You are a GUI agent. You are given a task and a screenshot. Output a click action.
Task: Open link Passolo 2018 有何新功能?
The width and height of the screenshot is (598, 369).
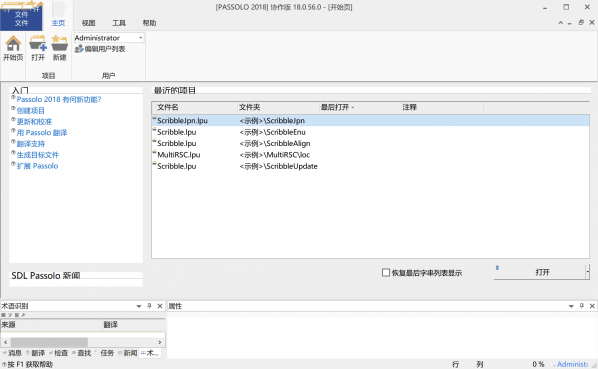[59, 99]
